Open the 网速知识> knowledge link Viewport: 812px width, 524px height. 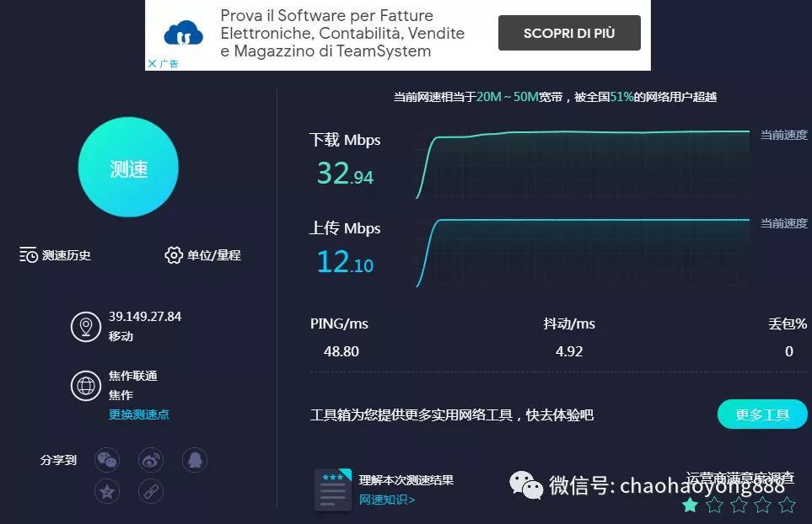pos(387,498)
